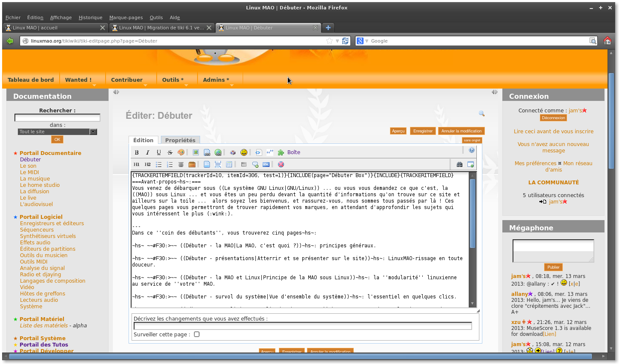619x364 pixels.
Task: Insert an external link with the globe icon
Action: 218,152
